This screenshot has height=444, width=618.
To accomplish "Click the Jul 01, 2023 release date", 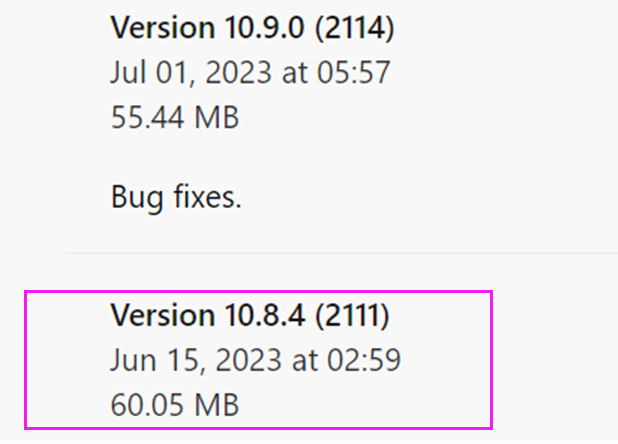I will tap(191, 73).
